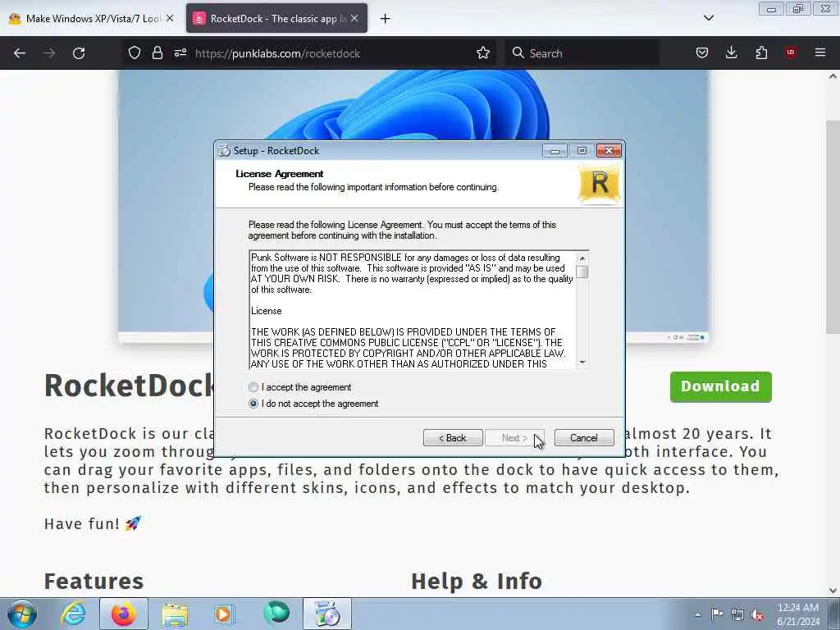Open the extensions puzzle icon
The width and height of the screenshot is (840, 630).
(x=761, y=52)
